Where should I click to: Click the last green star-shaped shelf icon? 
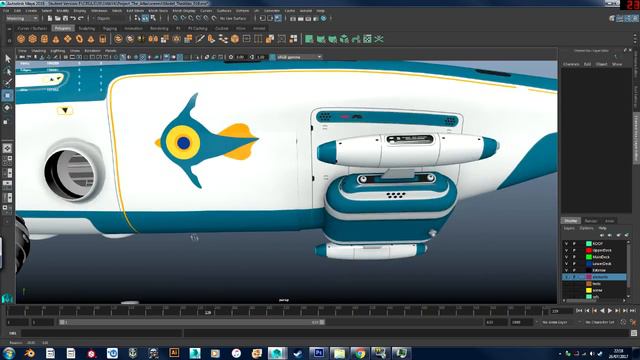pyautogui.click(x=379, y=39)
